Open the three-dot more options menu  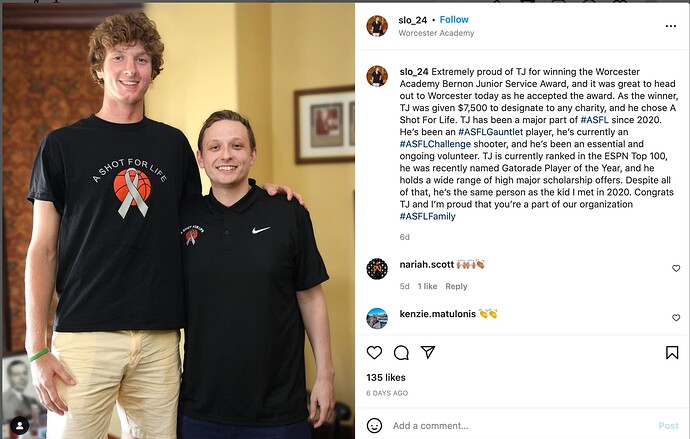671,26
